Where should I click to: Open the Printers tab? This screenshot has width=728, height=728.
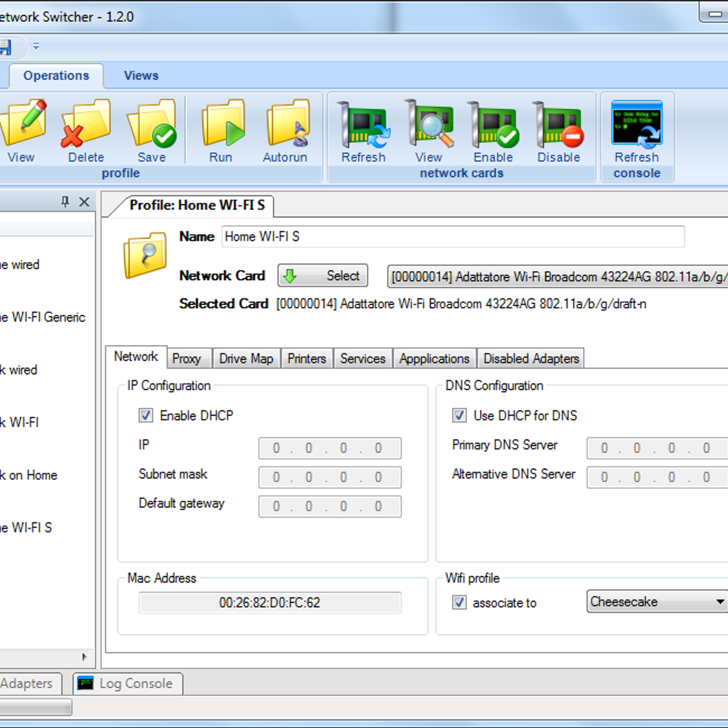pos(306,359)
